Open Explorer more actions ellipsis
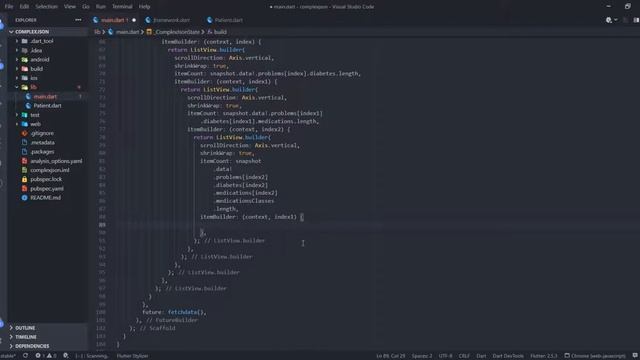 click(x=78, y=20)
